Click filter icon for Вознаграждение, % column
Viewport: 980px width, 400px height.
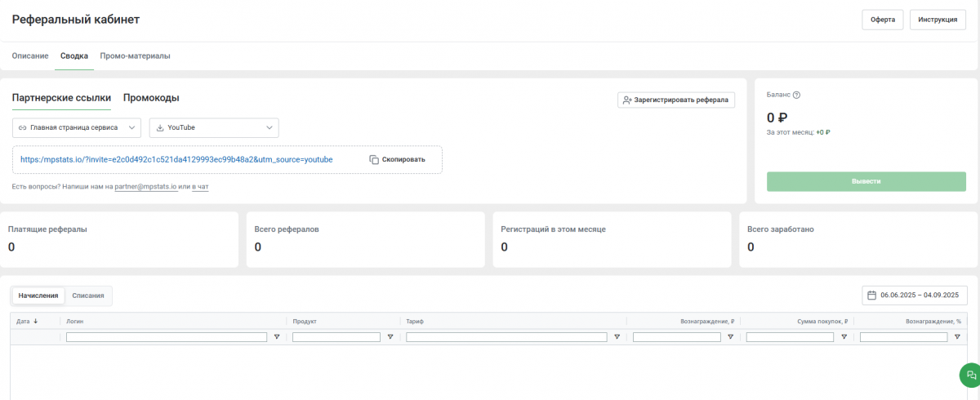(957, 337)
